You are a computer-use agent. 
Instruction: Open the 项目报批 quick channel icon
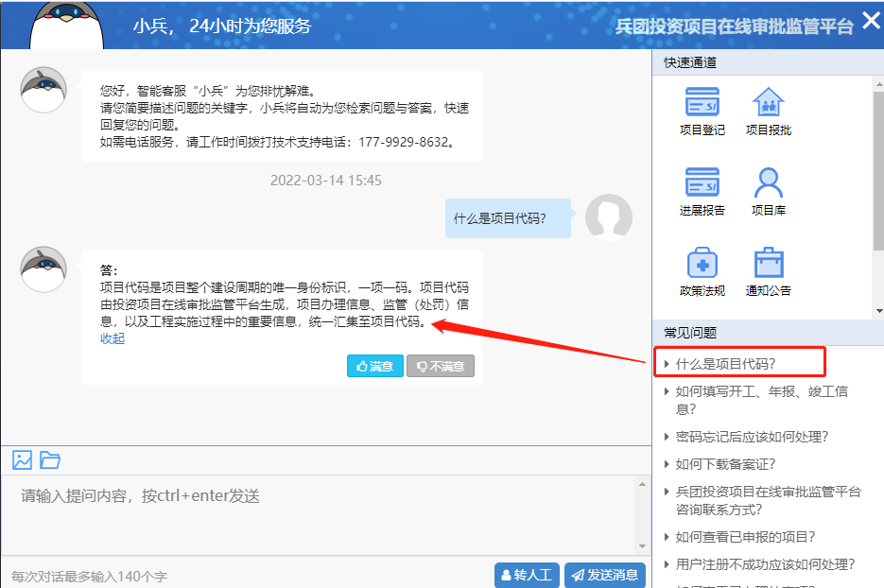[x=768, y=103]
